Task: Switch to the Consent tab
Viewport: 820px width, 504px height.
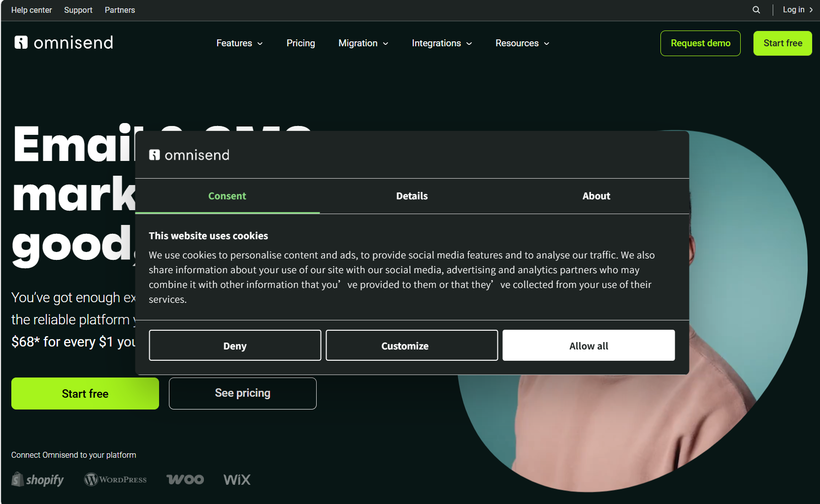Action: pos(227,196)
